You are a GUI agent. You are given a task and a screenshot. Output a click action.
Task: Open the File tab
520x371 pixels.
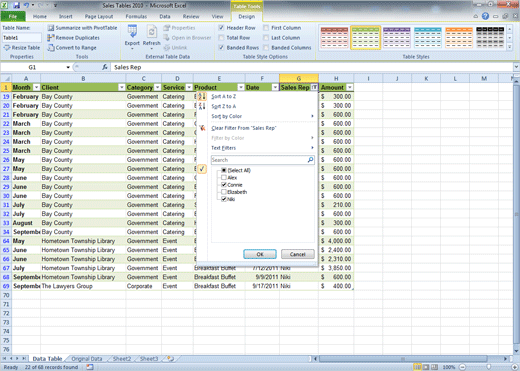13,16
